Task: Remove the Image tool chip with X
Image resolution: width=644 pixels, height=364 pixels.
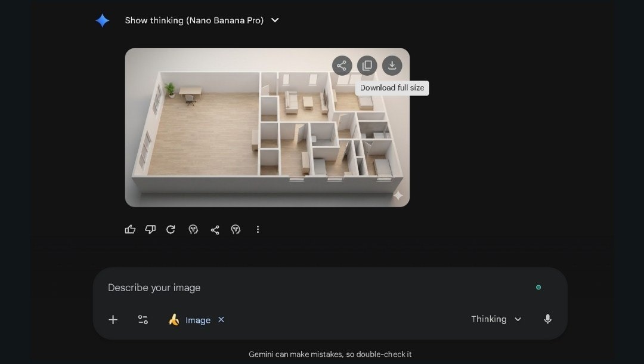Action: [221, 319]
